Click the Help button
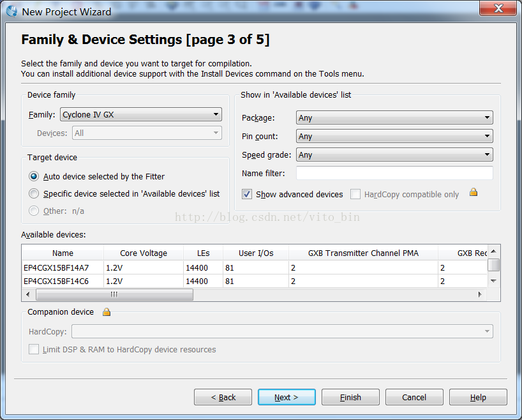This screenshot has width=522, height=420. tap(478, 397)
